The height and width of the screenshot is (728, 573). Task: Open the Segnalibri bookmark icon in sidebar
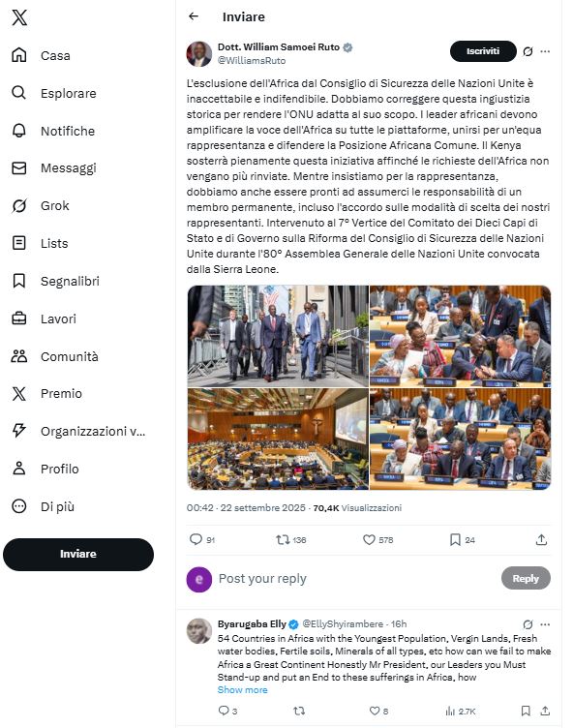tap(19, 281)
